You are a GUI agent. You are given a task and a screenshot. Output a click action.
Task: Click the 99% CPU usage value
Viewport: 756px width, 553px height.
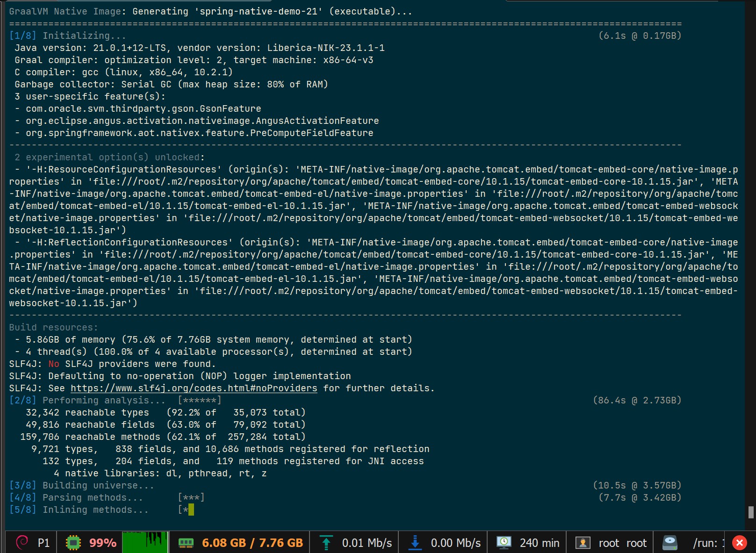[103, 543]
